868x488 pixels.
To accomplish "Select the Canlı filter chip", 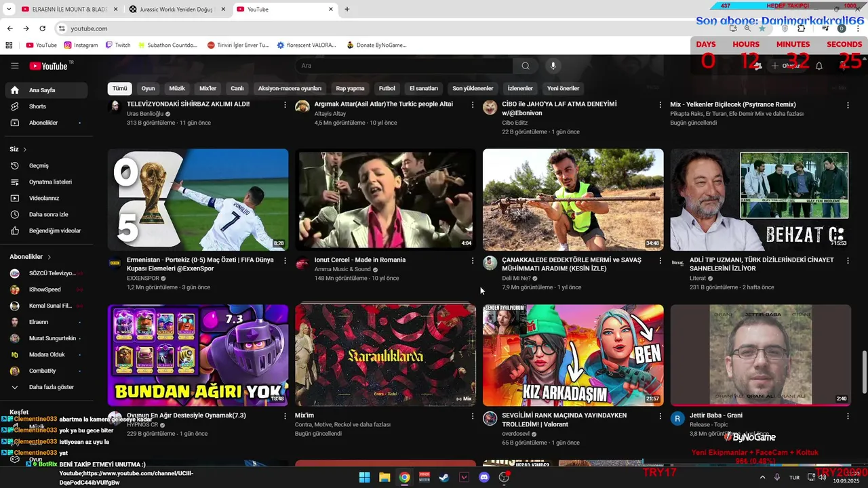I will click(237, 88).
